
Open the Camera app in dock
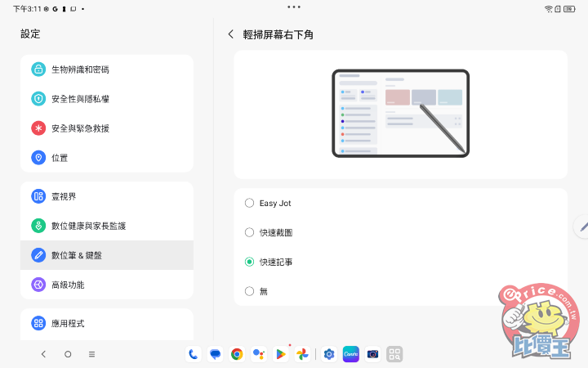[372, 354]
